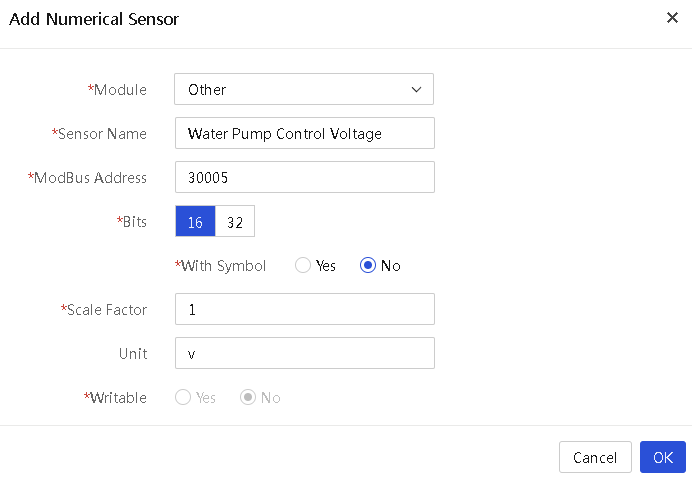Click the ModBus Address label
The width and height of the screenshot is (692, 482).
pyautogui.click(x=87, y=177)
